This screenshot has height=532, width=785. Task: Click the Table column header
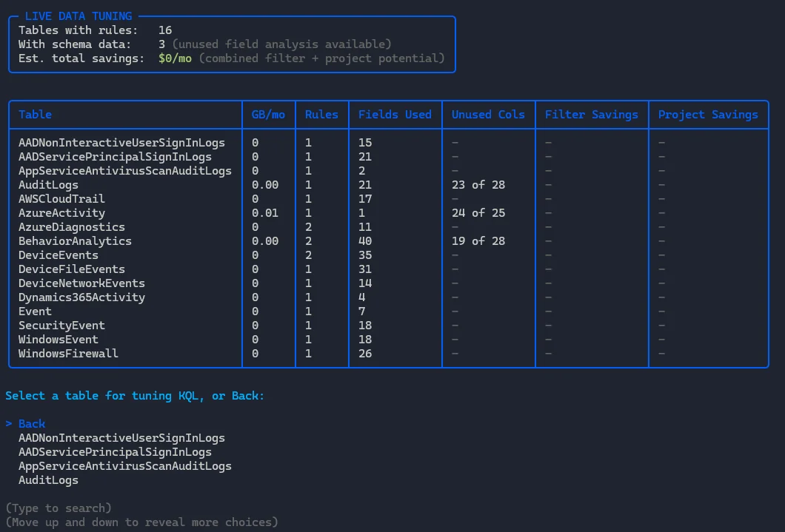[35, 115]
